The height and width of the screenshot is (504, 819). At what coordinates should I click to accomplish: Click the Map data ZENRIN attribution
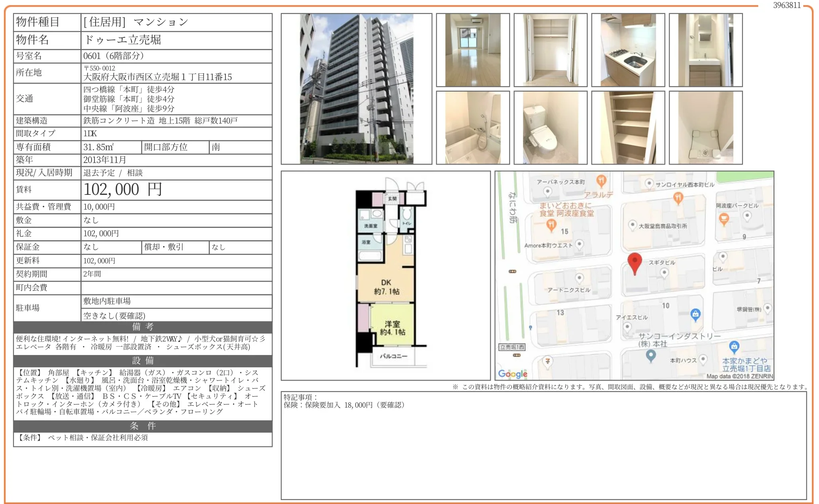[x=739, y=376]
